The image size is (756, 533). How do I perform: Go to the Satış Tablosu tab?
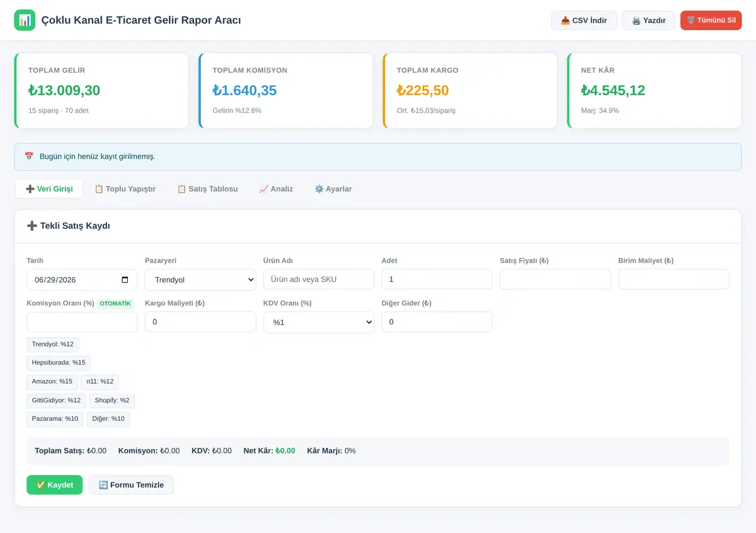(x=207, y=189)
